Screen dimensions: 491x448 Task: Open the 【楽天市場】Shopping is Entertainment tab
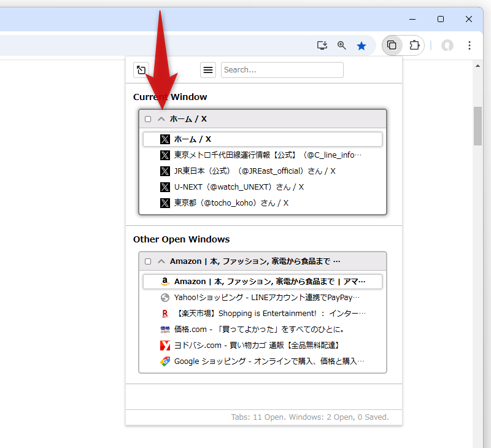tap(263, 314)
